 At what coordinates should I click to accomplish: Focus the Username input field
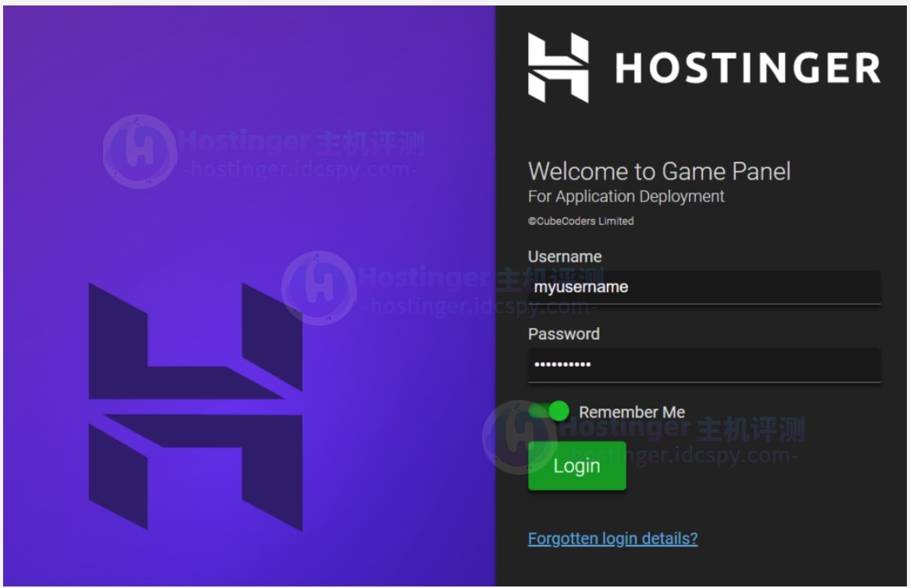click(704, 287)
